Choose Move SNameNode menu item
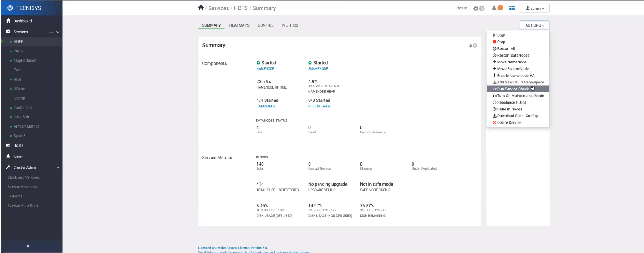The width and height of the screenshot is (644, 253). 518,69
